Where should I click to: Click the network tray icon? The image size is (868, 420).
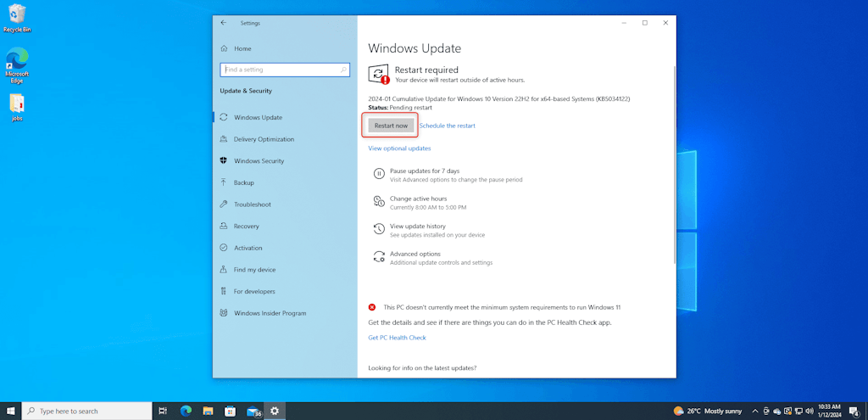798,412
